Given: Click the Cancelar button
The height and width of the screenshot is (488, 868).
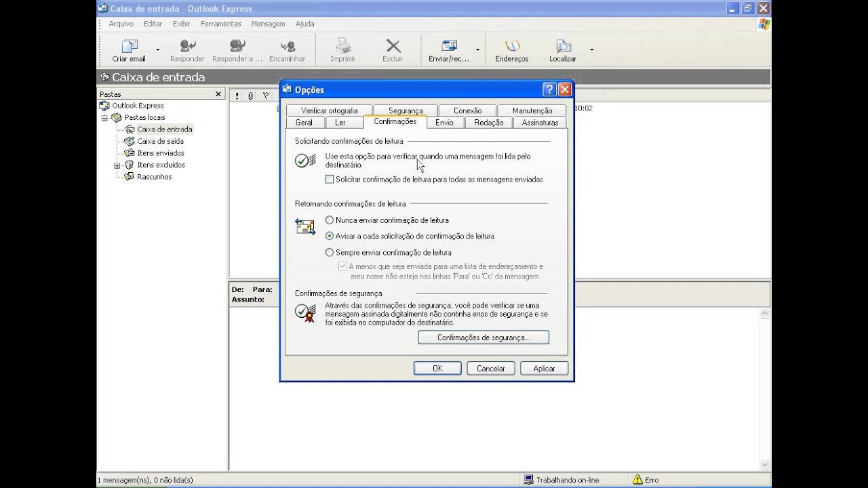Looking at the screenshot, I should coord(491,369).
